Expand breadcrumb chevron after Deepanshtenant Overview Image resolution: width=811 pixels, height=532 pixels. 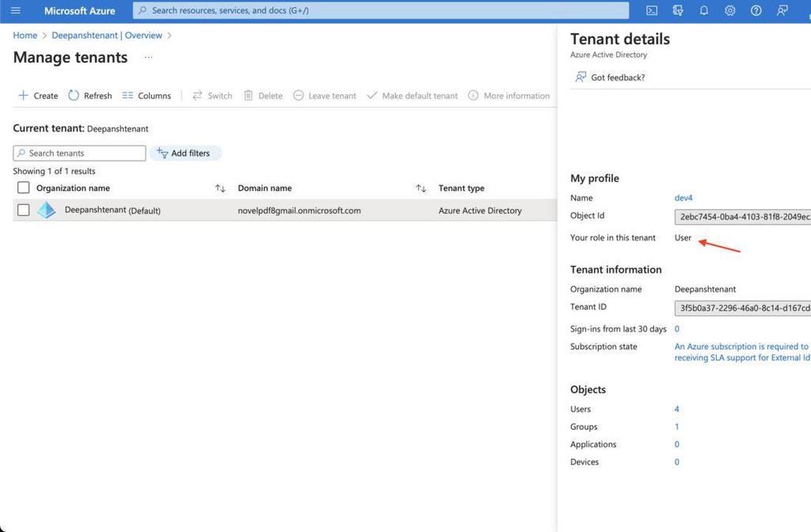click(x=169, y=36)
